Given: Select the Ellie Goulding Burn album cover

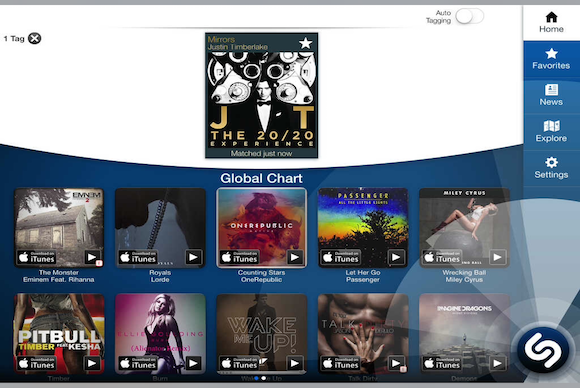Looking at the screenshot, I should point(160,334).
